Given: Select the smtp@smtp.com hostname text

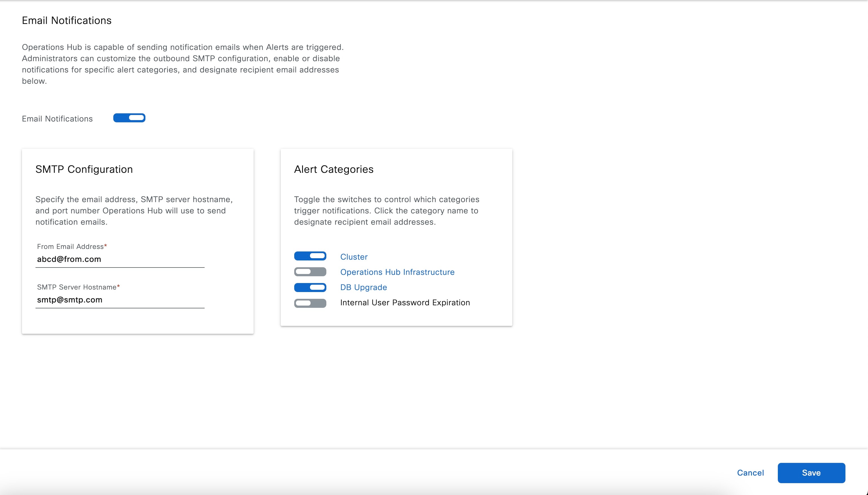Looking at the screenshot, I should click(x=70, y=300).
